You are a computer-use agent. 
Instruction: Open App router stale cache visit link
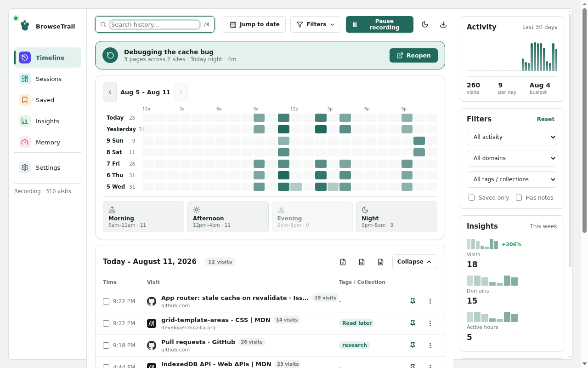tap(235, 298)
